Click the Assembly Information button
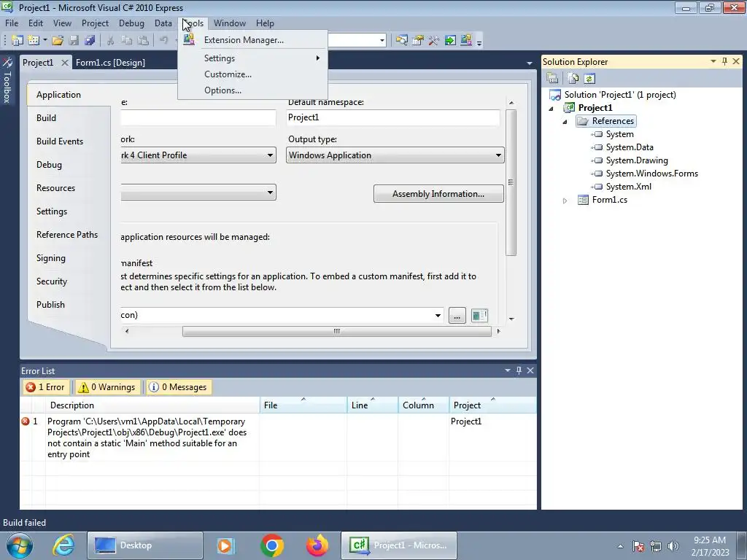Image resolution: width=747 pixels, height=560 pixels. pyautogui.click(x=438, y=194)
